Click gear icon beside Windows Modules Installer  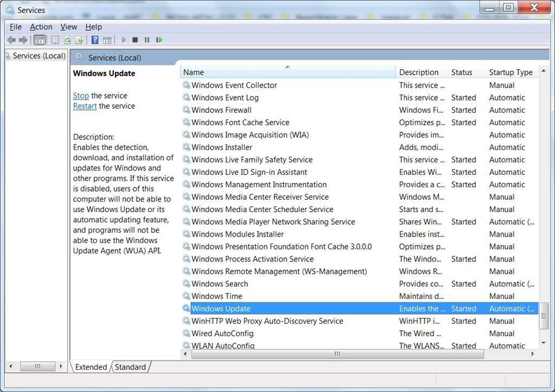(x=186, y=234)
